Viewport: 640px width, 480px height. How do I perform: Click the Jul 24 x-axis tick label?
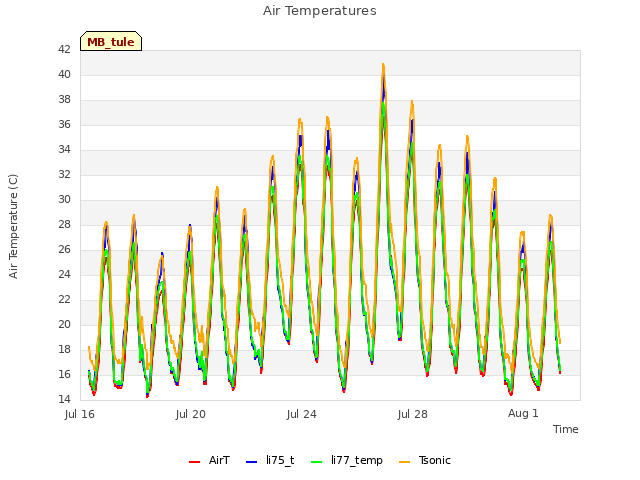pos(302,414)
